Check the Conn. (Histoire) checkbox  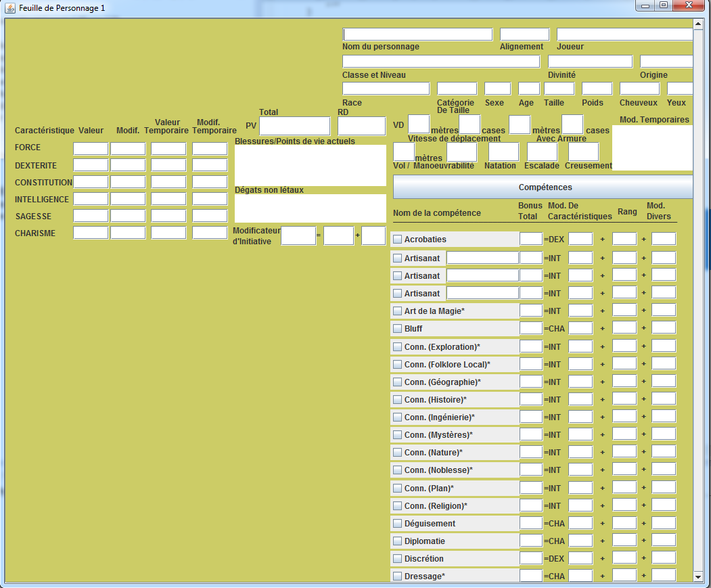coord(398,400)
